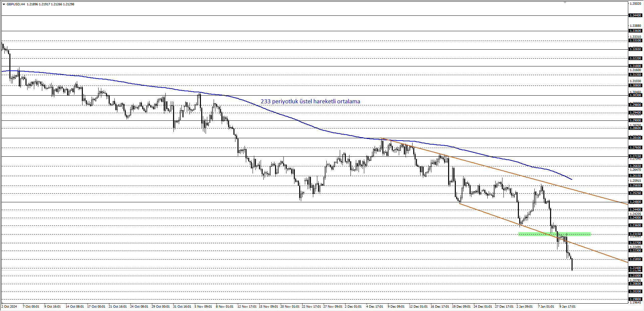Click the 1.30800 price level label

click(635, 86)
